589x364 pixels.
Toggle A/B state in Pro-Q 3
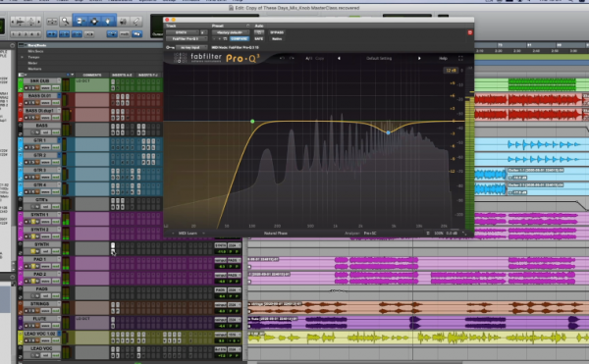pyautogui.click(x=308, y=58)
